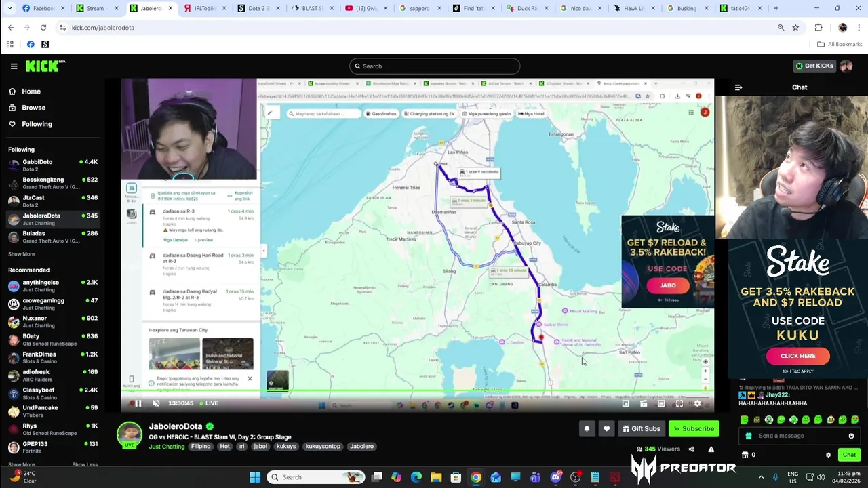
Task: Share the stream via share icon
Action: point(691,449)
